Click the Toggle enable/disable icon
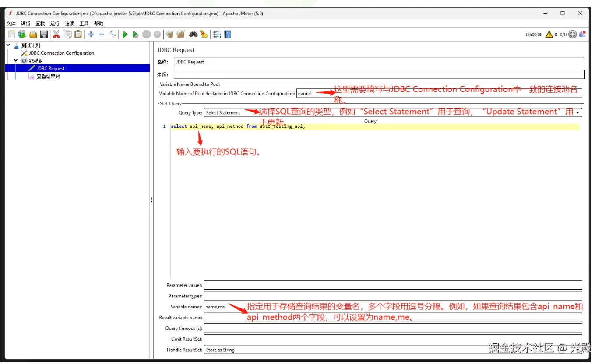 pyautogui.click(x=113, y=34)
